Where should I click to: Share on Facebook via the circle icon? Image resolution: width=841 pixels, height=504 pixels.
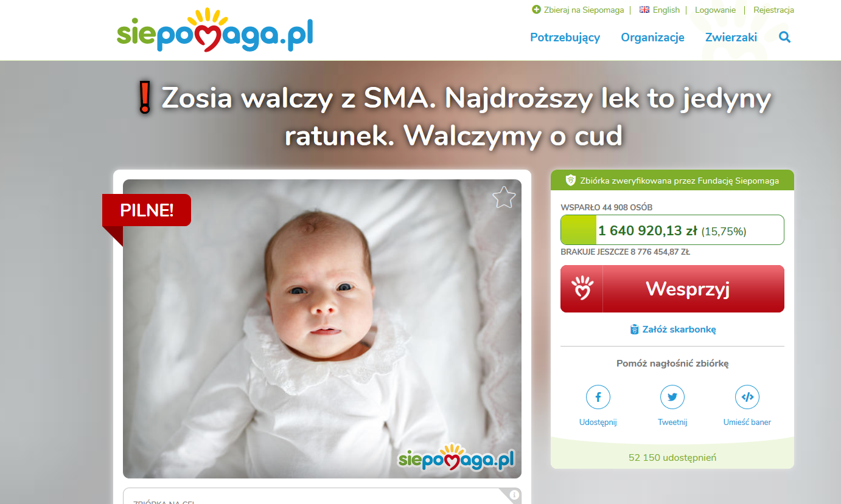pyautogui.click(x=598, y=397)
